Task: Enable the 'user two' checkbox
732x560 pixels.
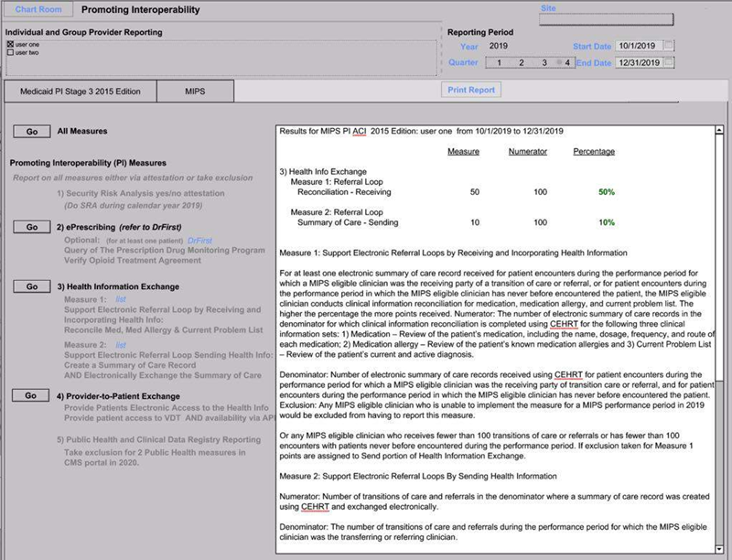Action: click(x=10, y=52)
